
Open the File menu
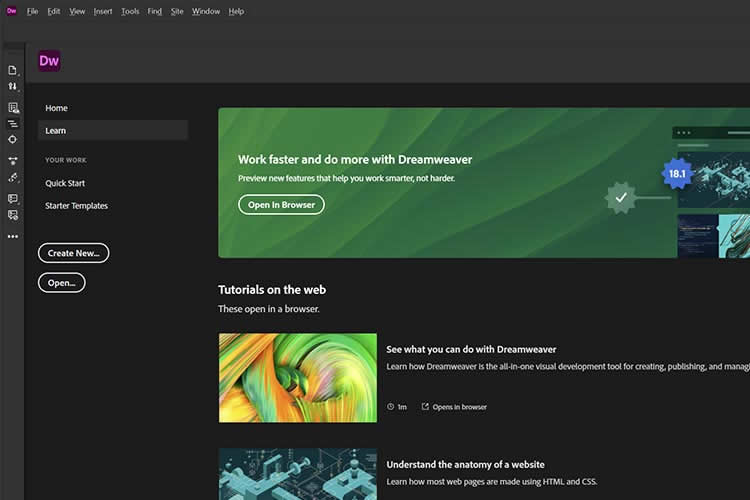32,11
